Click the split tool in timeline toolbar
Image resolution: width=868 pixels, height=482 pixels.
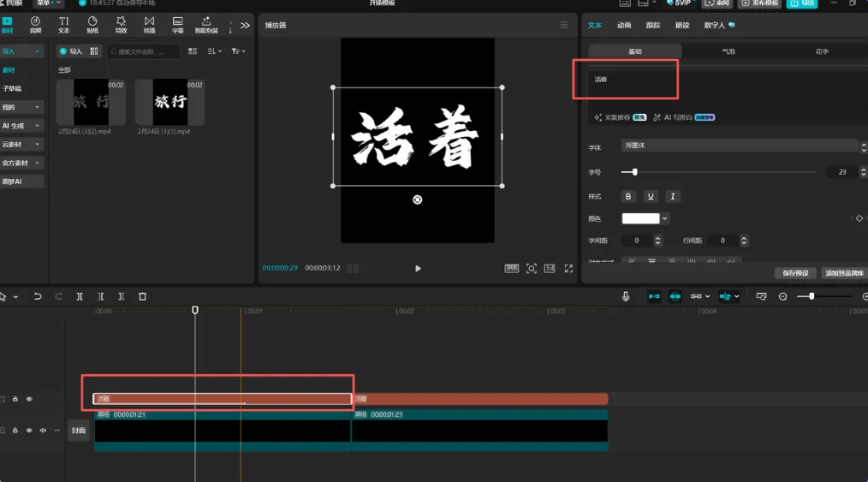(x=80, y=296)
